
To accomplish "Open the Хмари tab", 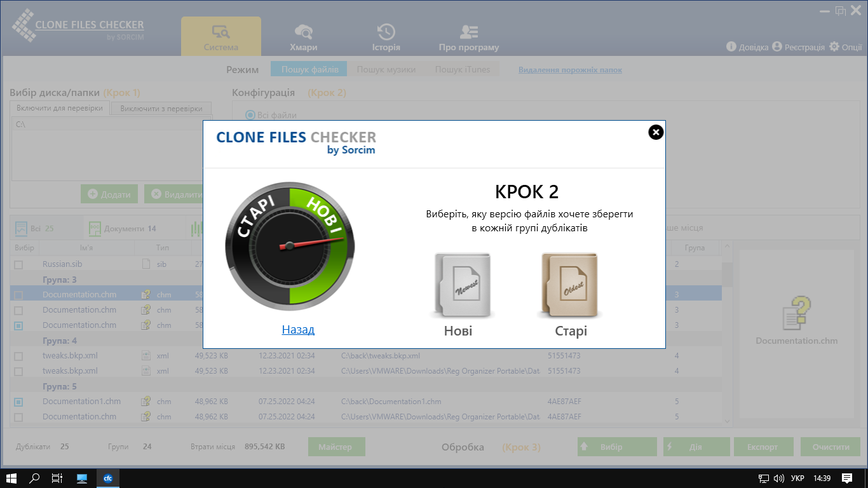I will pyautogui.click(x=303, y=36).
